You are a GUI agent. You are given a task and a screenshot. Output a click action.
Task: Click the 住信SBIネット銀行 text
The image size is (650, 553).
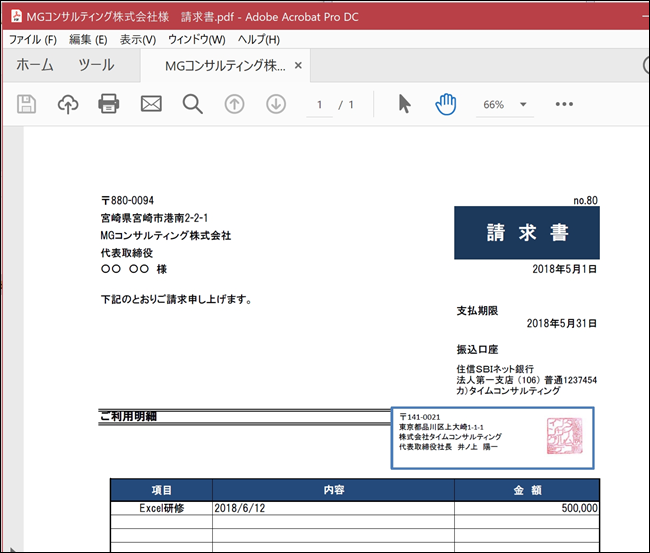point(495,369)
